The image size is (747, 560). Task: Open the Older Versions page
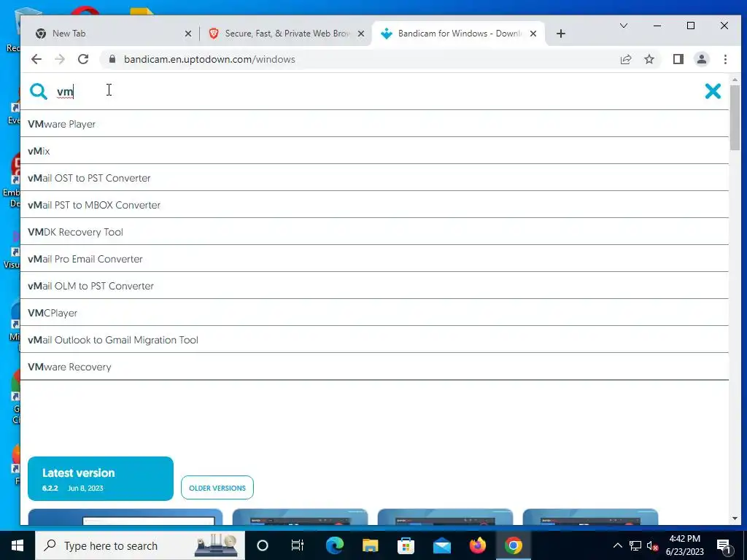tap(217, 488)
